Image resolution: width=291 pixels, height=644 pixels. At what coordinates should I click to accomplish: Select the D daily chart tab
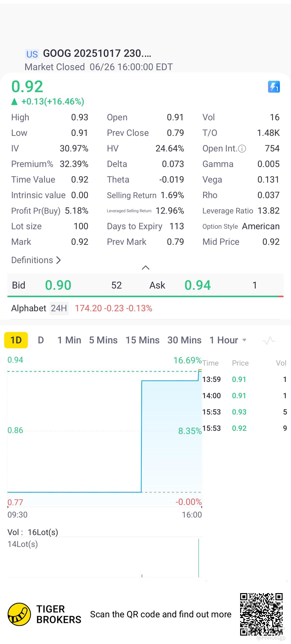tap(41, 340)
